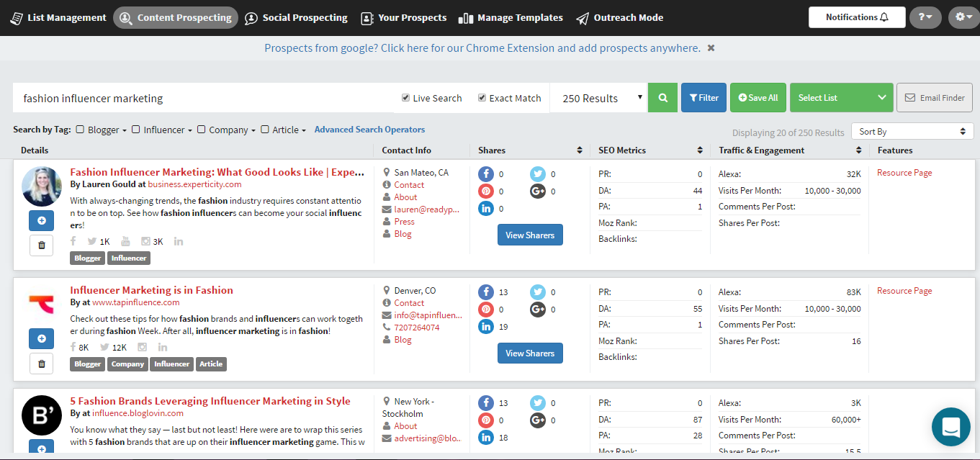Click Facebook share icon for Bloglovin result
980x460 pixels.
[x=486, y=402]
